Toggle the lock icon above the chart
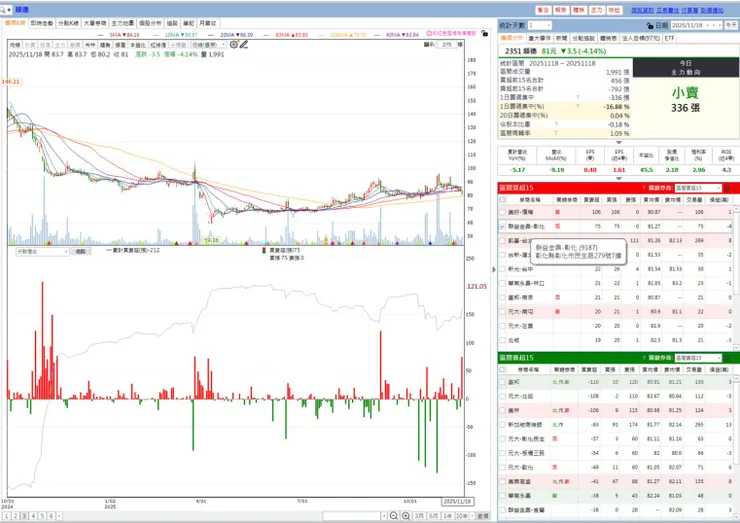This screenshot has height=523, width=740. tap(484, 33)
